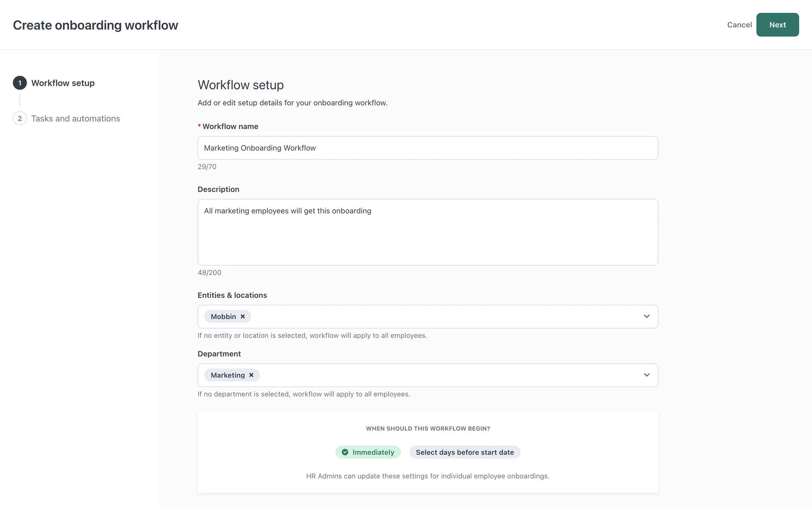
Task: Open the Workflow setup step
Action: click(63, 83)
